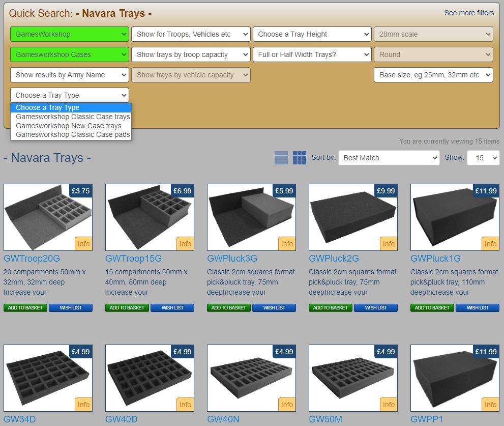Open the Choose a Tray Height dropdown
This screenshot has width=504, height=426.
[x=312, y=34]
